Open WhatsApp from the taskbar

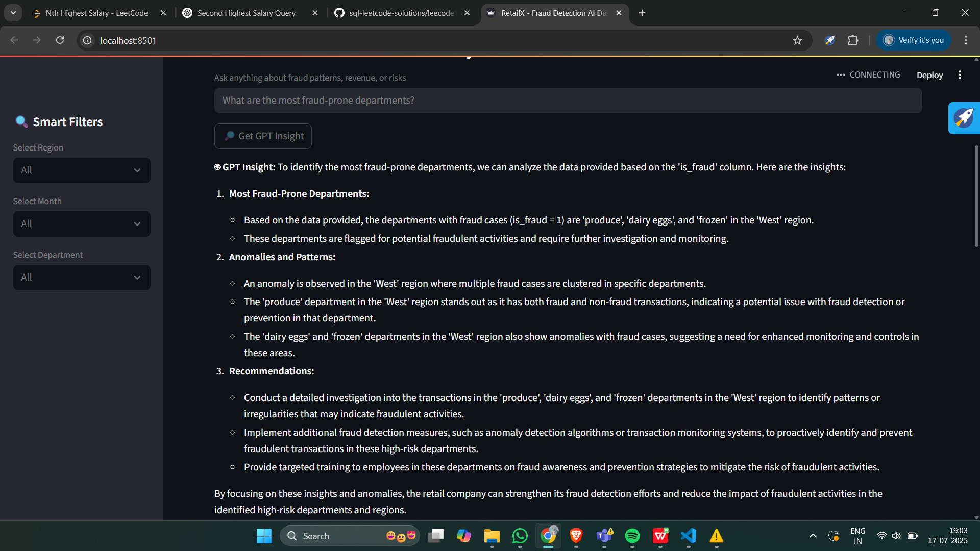tap(520, 536)
